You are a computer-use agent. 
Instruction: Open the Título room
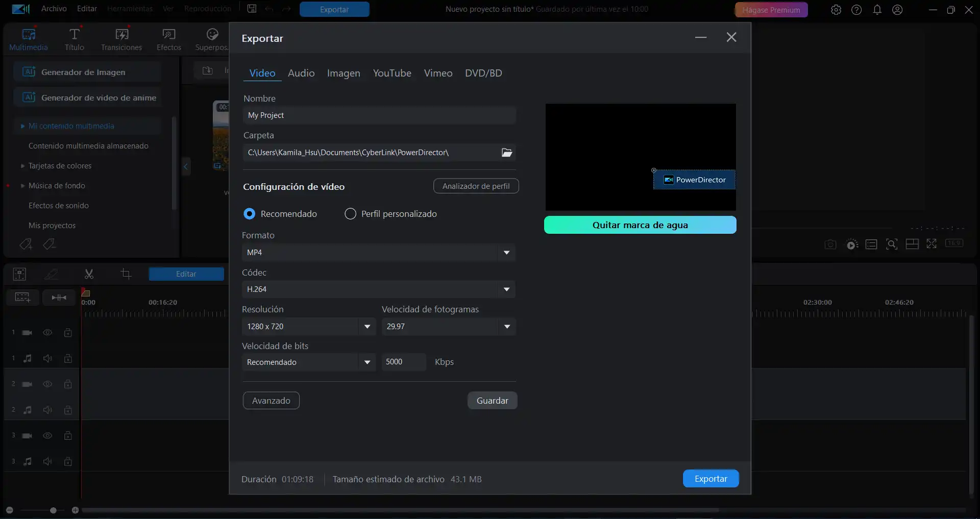click(75, 39)
